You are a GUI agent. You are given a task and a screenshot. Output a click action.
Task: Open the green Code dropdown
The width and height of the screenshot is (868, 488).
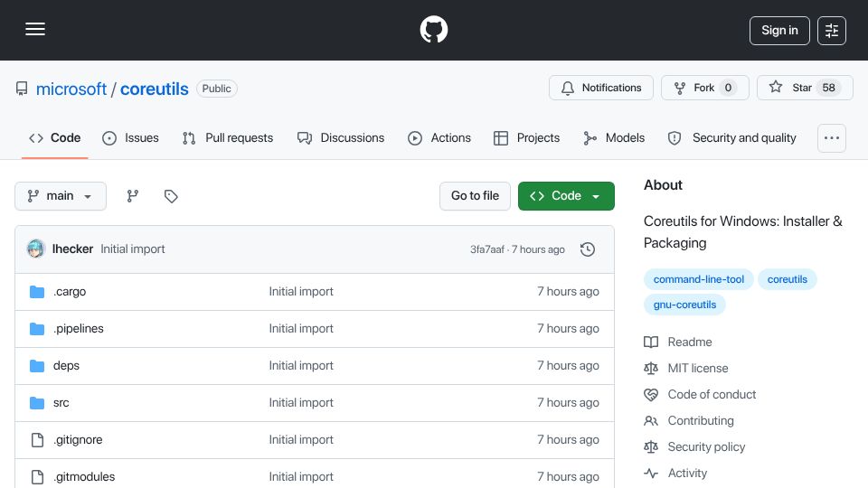566,196
